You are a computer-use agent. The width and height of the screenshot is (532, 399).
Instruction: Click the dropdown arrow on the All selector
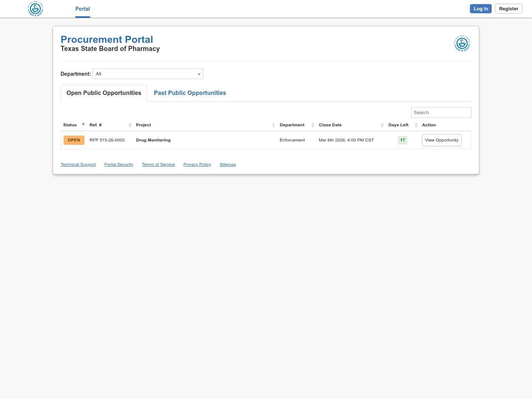(199, 74)
